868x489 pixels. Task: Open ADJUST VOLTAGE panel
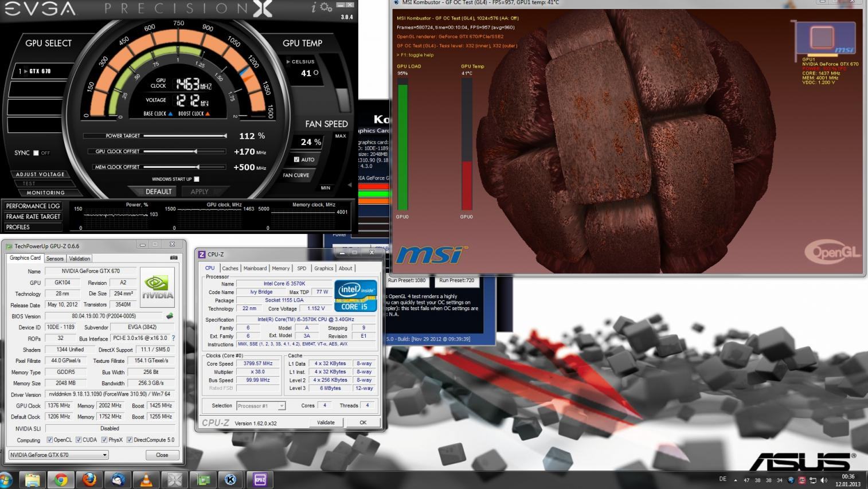[40, 174]
